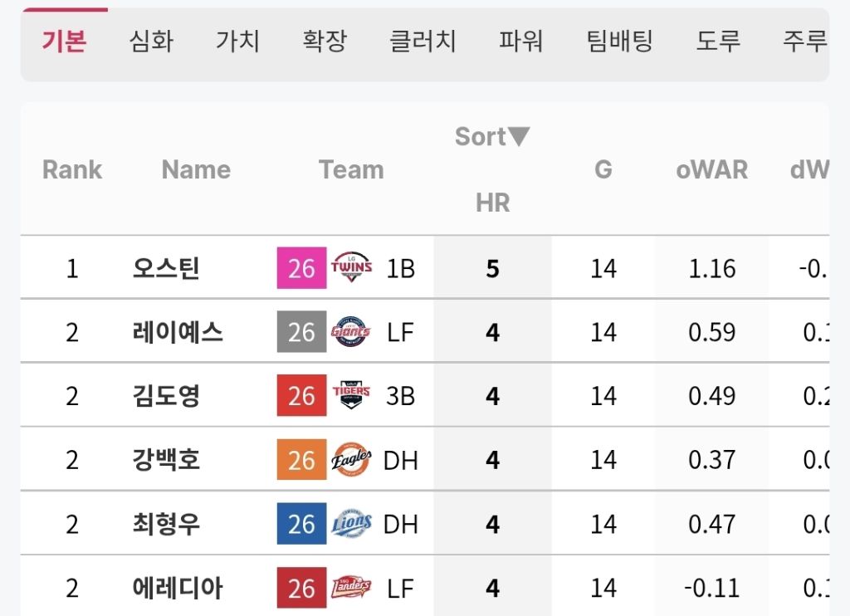Image resolution: width=850 pixels, height=616 pixels.
Task: Click the pink 26 season badge for 오스틴
Action: point(301,268)
